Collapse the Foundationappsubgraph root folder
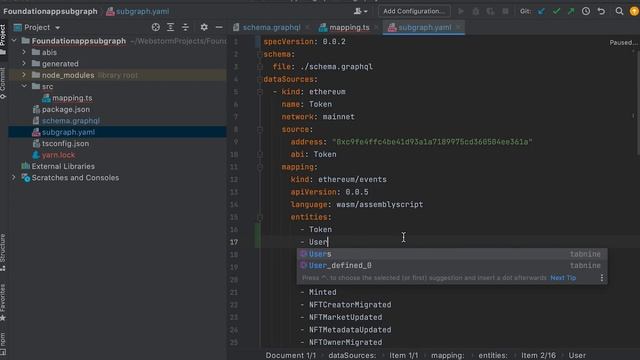This screenshot has width=640, height=360. point(14,41)
